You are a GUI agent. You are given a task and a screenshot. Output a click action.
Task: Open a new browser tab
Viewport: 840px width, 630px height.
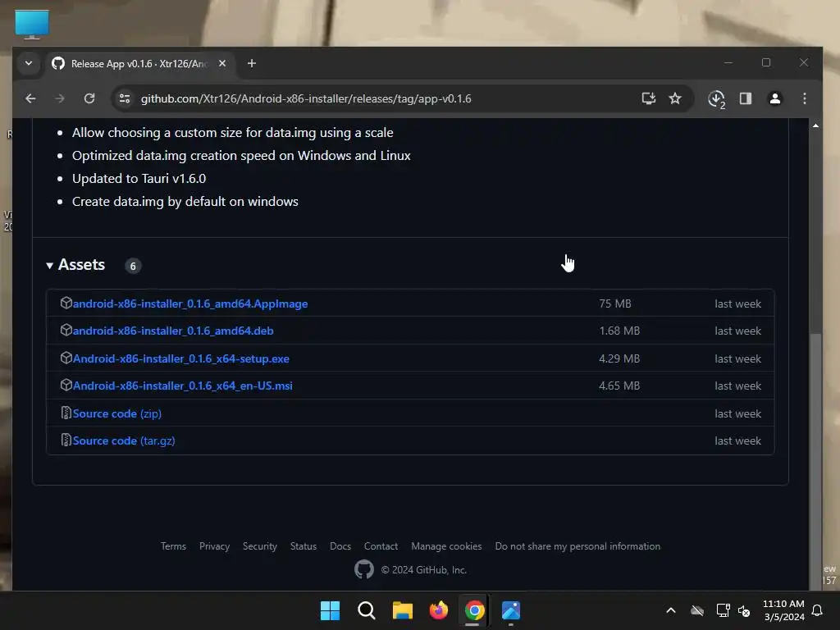(x=251, y=64)
